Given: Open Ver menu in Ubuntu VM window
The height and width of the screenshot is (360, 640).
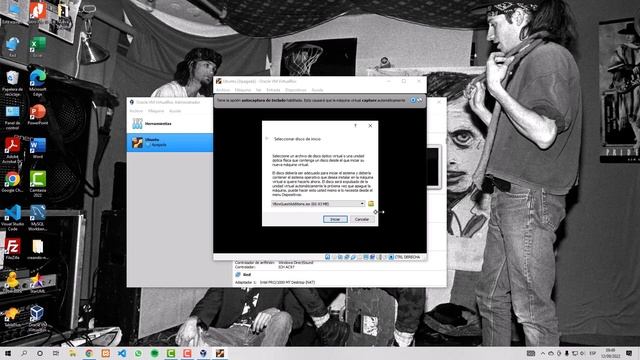Looking at the screenshot, I should [258, 90].
